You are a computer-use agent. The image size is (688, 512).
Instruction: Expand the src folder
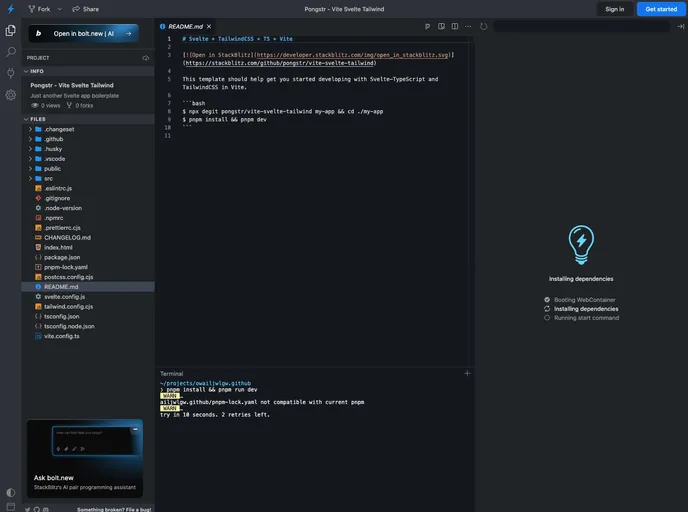click(88, 179)
